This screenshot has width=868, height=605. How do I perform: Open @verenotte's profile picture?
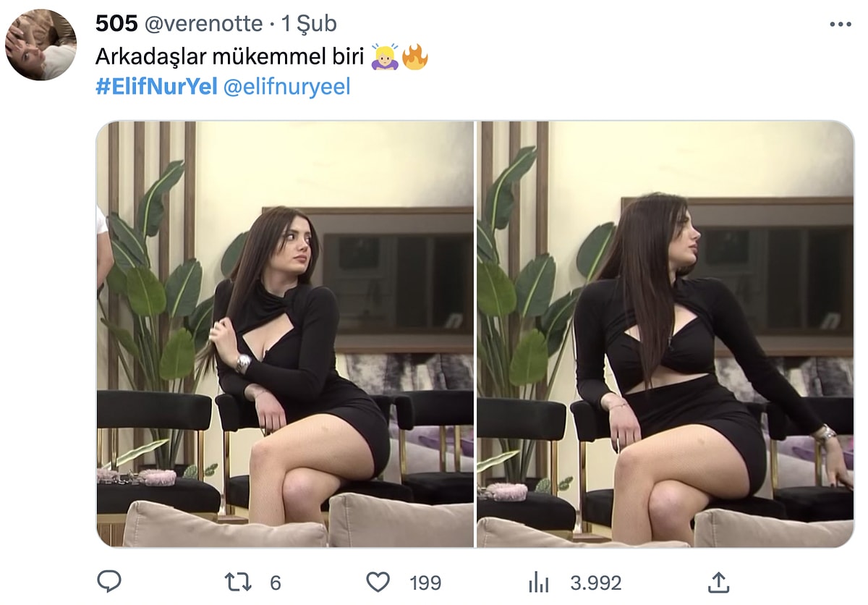(41, 41)
